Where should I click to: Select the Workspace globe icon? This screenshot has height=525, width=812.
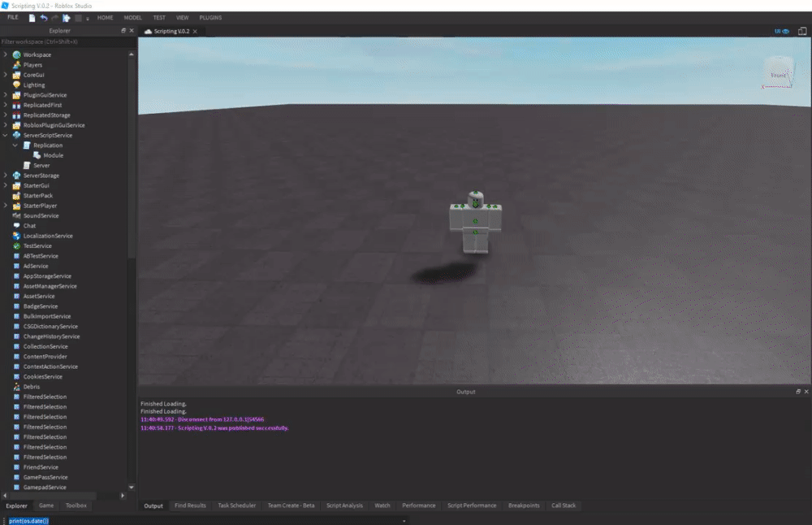tap(16, 54)
